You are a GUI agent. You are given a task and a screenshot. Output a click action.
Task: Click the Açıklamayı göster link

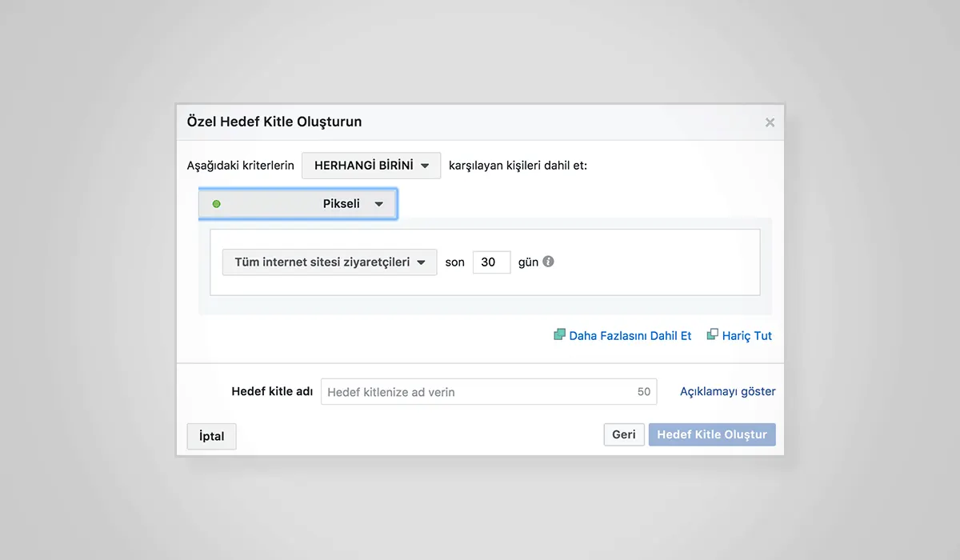tap(728, 391)
